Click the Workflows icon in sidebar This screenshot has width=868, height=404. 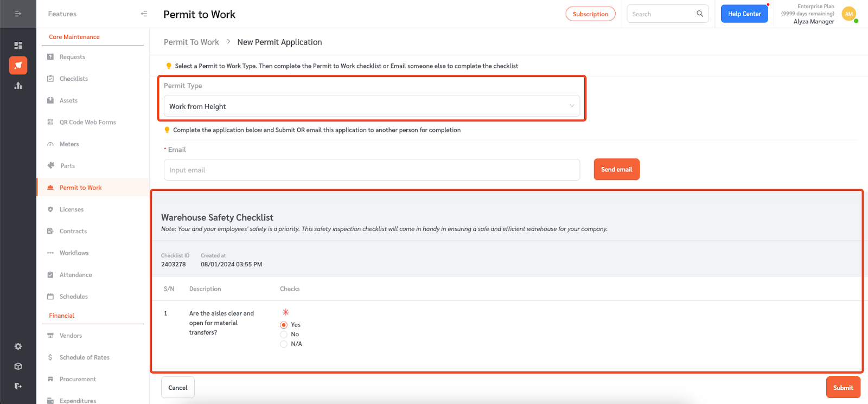pos(50,253)
